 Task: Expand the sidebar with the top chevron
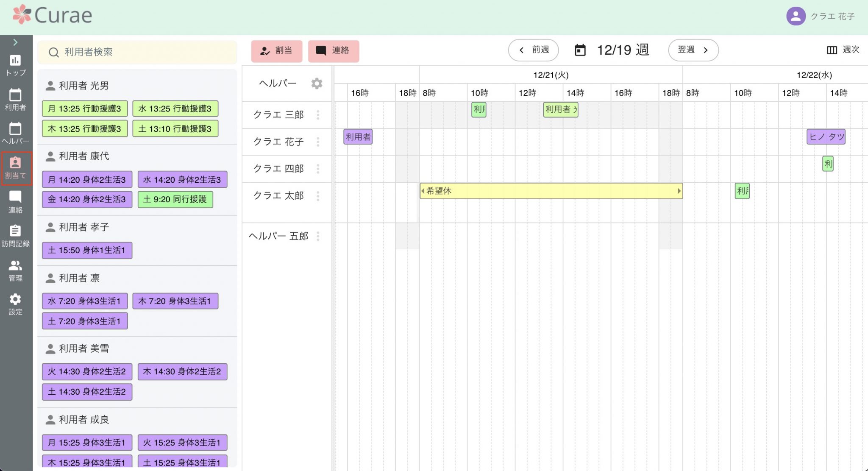pos(15,42)
